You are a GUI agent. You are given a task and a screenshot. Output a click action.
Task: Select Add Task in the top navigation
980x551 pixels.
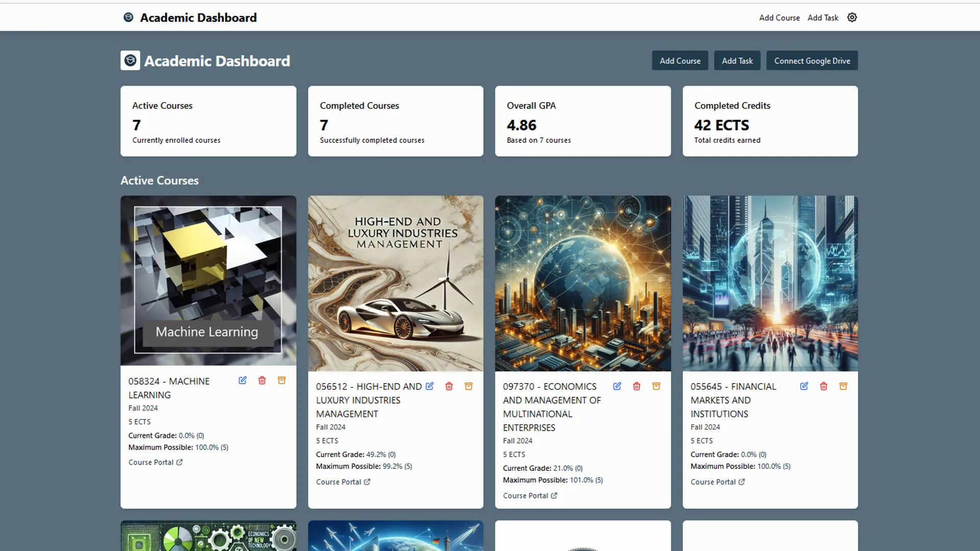coord(822,17)
